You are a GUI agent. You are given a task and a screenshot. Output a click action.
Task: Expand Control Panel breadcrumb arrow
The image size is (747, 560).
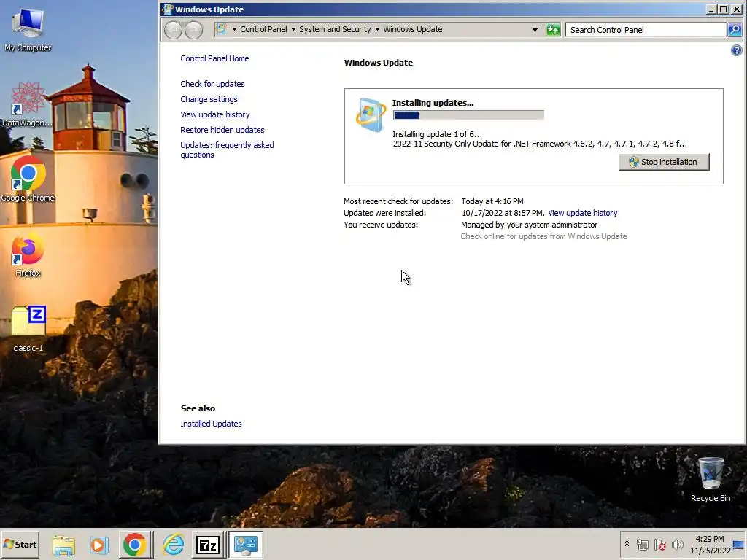[293, 29]
